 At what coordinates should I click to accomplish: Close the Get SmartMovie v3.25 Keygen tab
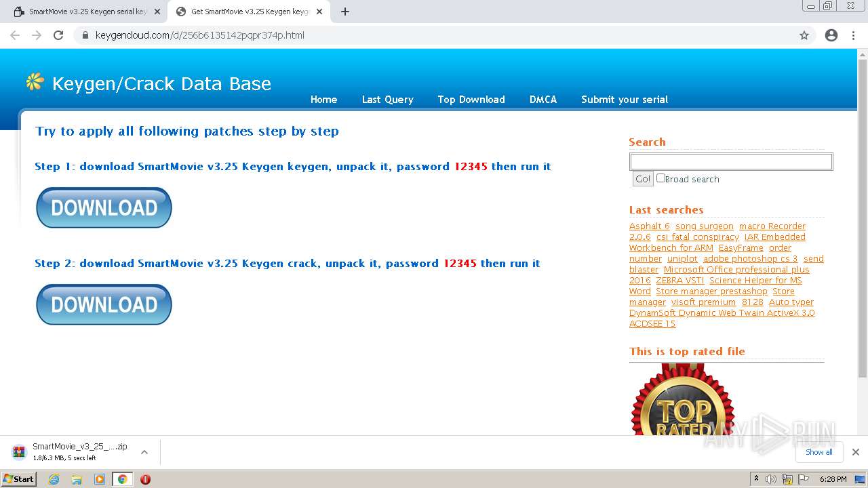point(319,12)
